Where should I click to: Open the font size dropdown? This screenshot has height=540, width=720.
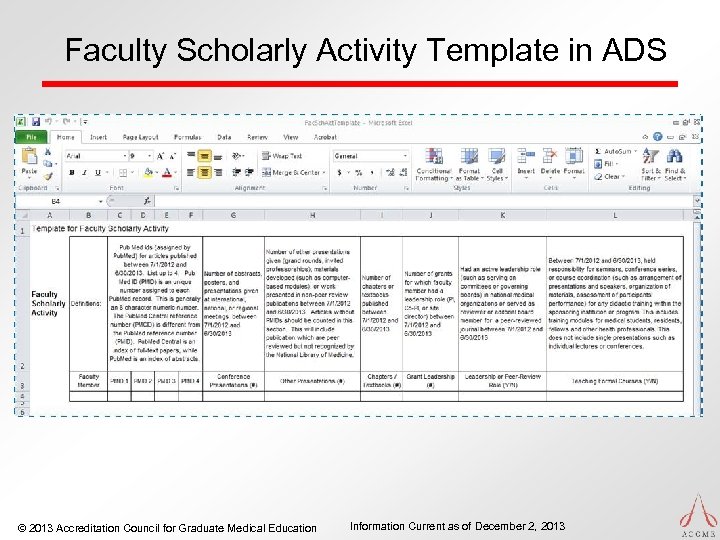coord(149,156)
